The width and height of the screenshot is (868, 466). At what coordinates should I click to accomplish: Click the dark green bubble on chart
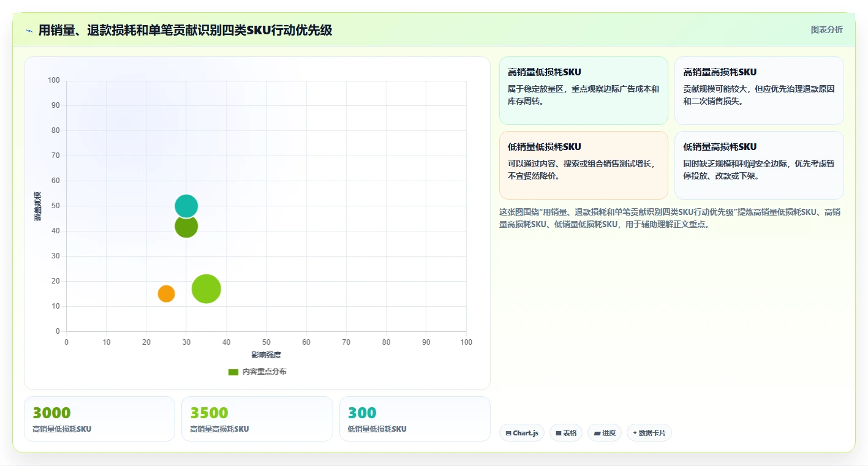point(186,227)
